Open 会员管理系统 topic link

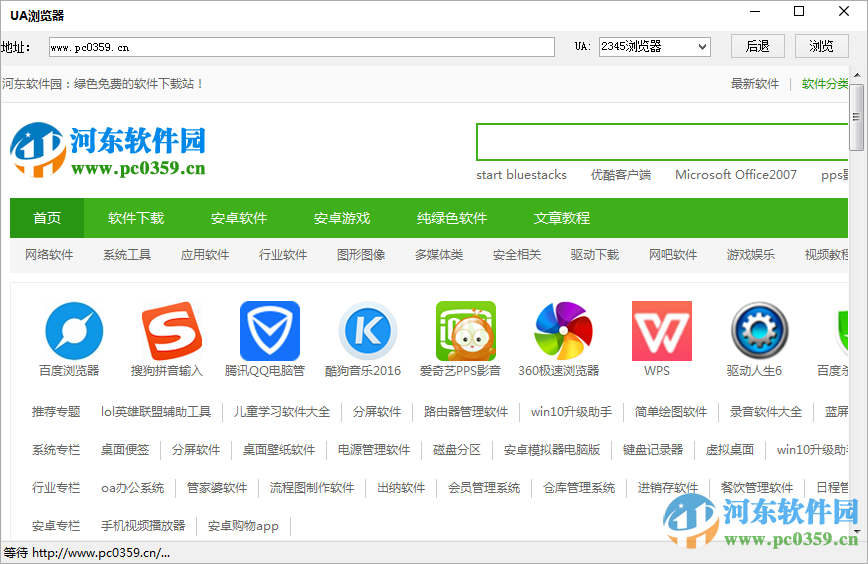click(x=484, y=488)
